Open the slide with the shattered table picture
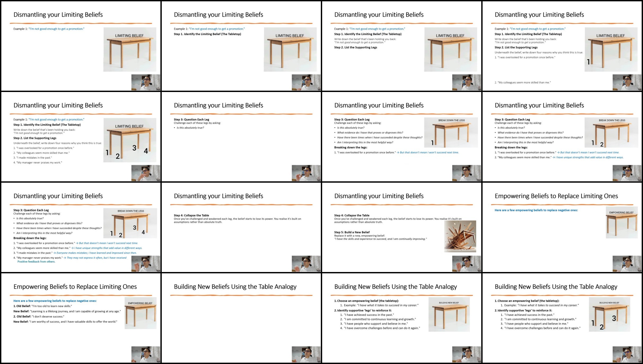Screen dimensions: 643x364 pyautogui.click(x=401, y=227)
